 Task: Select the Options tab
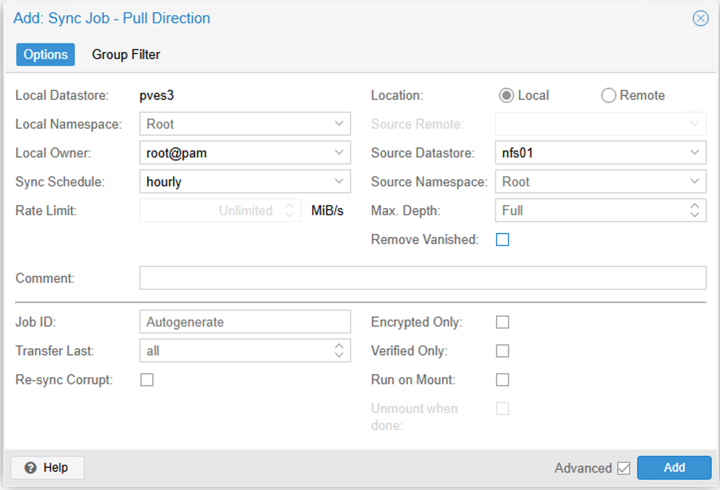45,55
